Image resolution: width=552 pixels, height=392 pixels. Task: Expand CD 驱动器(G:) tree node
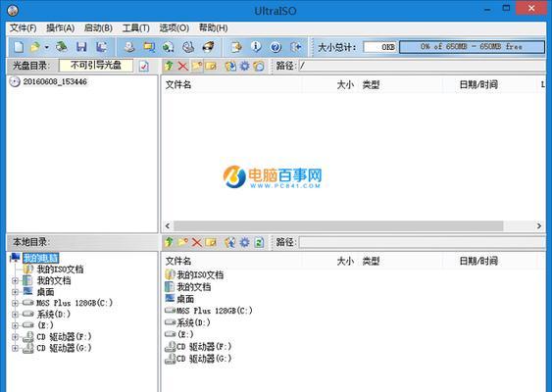tap(15, 348)
